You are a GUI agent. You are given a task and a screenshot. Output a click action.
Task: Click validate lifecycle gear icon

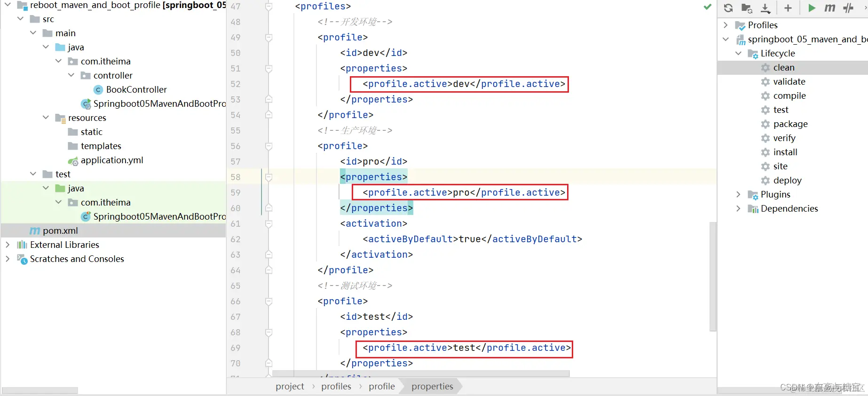tap(765, 82)
